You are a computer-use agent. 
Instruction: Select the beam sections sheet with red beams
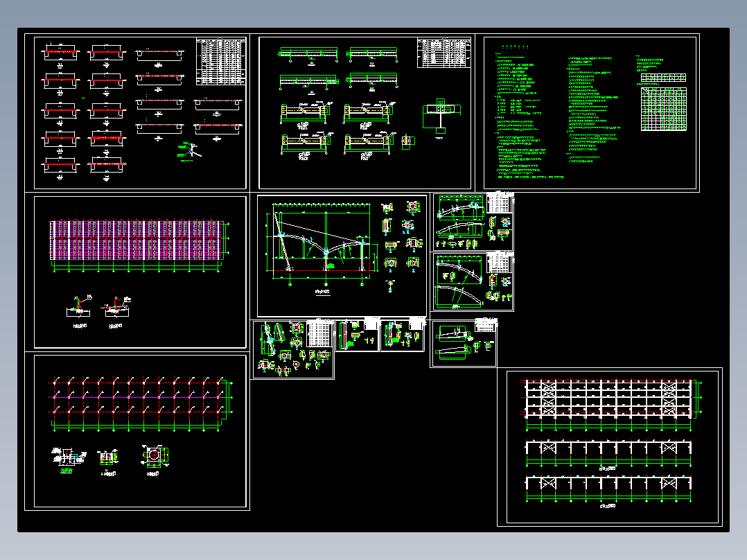point(140,113)
